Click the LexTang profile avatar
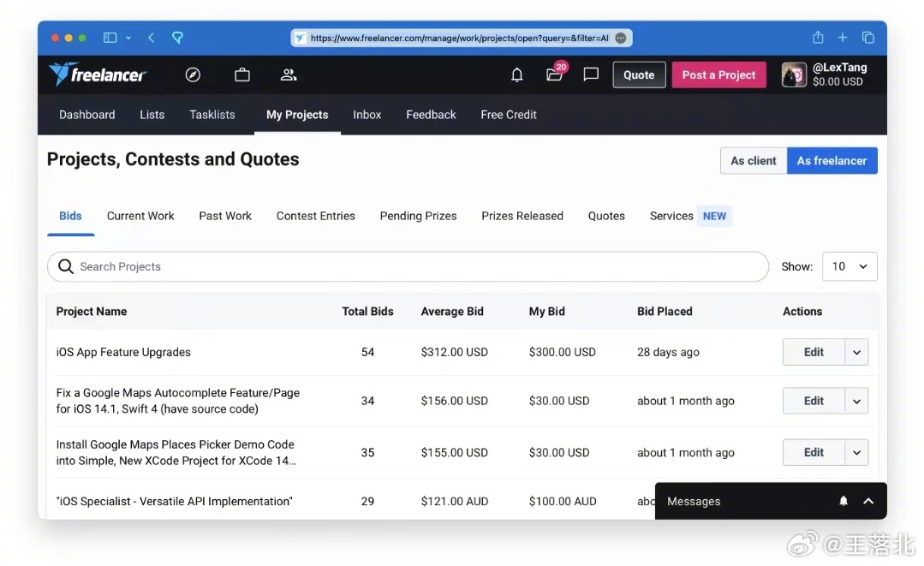This screenshot has height=566, width=924. pos(794,74)
